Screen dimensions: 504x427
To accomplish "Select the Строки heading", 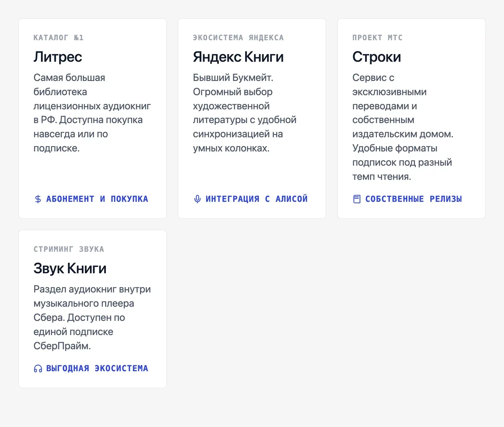I will tap(377, 57).
